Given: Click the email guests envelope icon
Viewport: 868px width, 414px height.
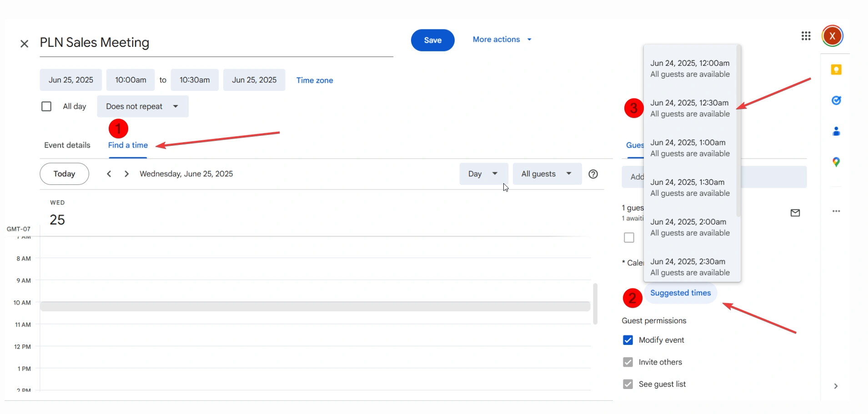Looking at the screenshot, I should [795, 213].
